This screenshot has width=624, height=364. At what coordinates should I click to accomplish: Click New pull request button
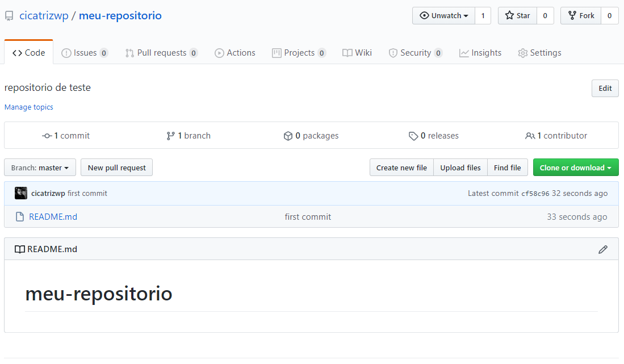pos(116,168)
